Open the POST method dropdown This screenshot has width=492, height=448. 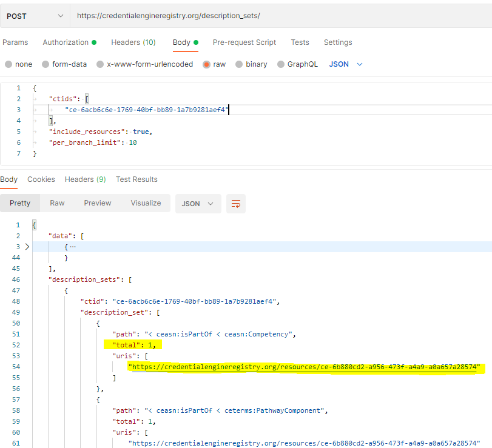pos(35,16)
